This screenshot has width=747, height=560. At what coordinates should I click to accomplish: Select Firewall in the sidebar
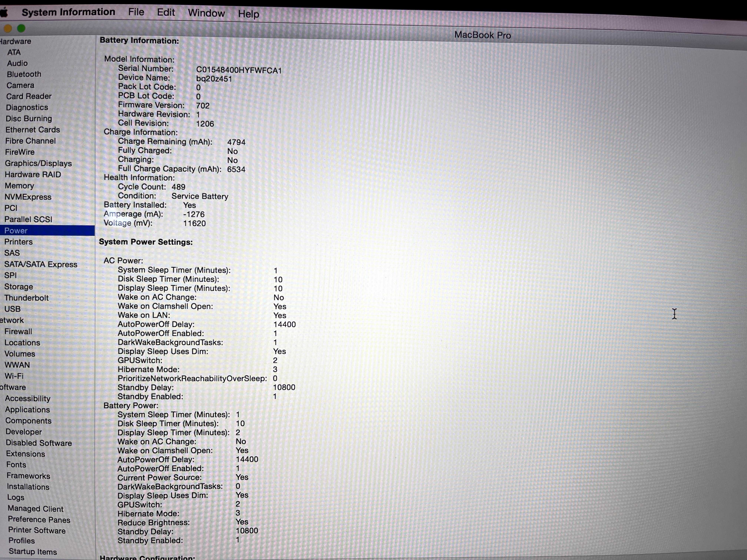tap(18, 331)
